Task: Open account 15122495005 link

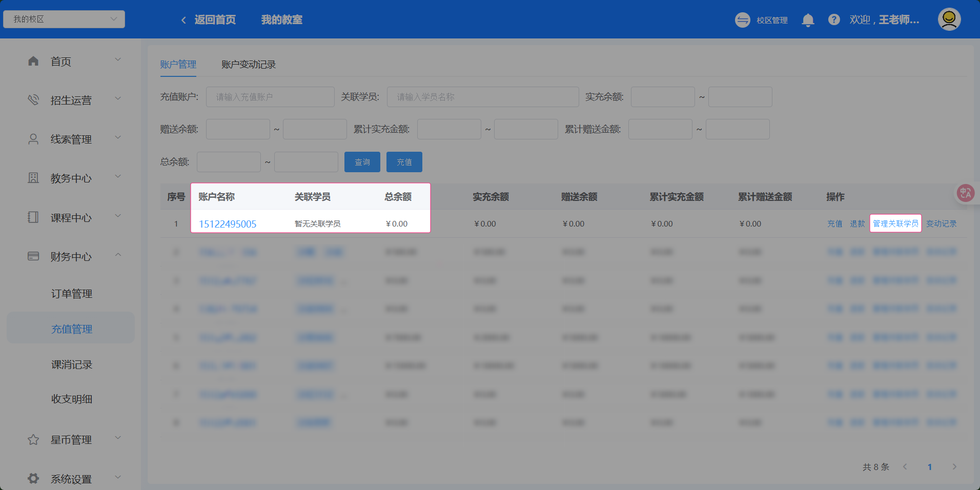Action: [228, 224]
